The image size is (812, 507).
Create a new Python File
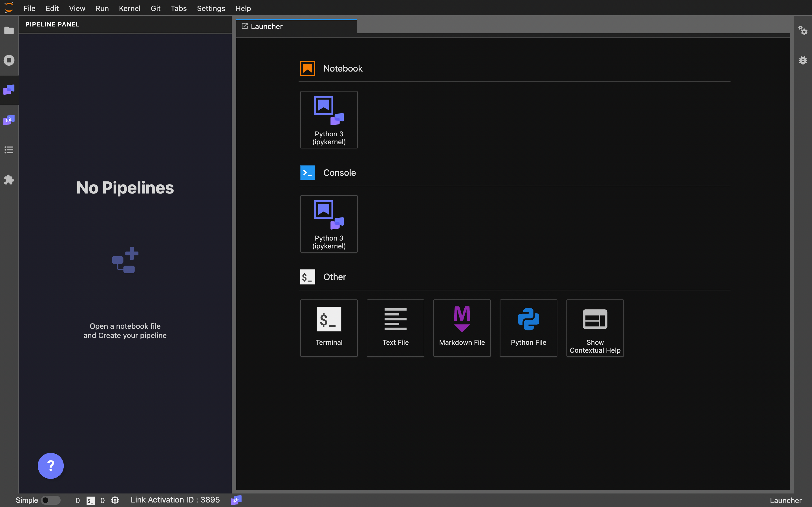(x=528, y=328)
